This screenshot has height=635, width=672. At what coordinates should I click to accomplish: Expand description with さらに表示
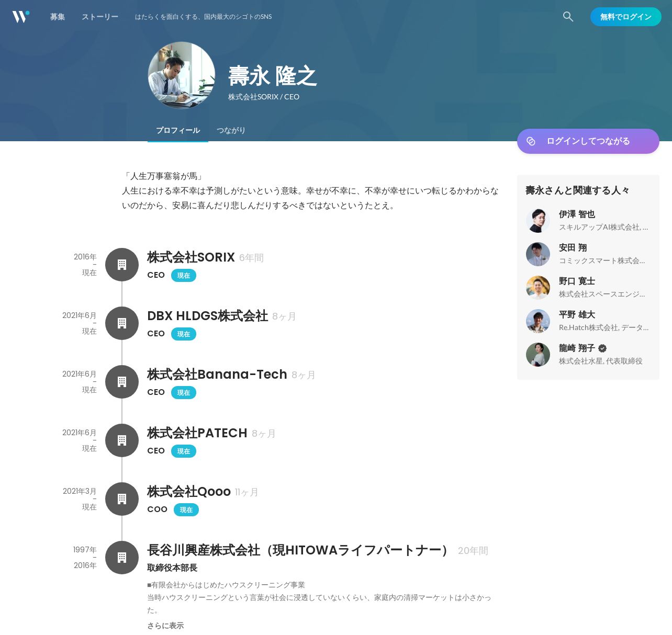(165, 626)
